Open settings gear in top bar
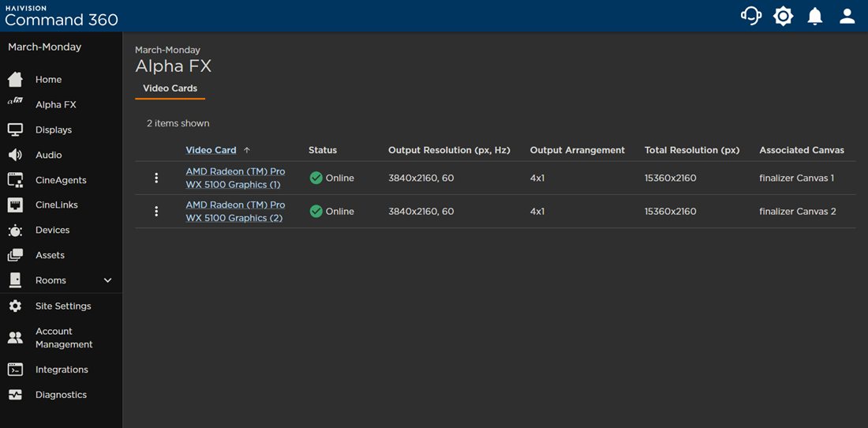 point(783,16)
